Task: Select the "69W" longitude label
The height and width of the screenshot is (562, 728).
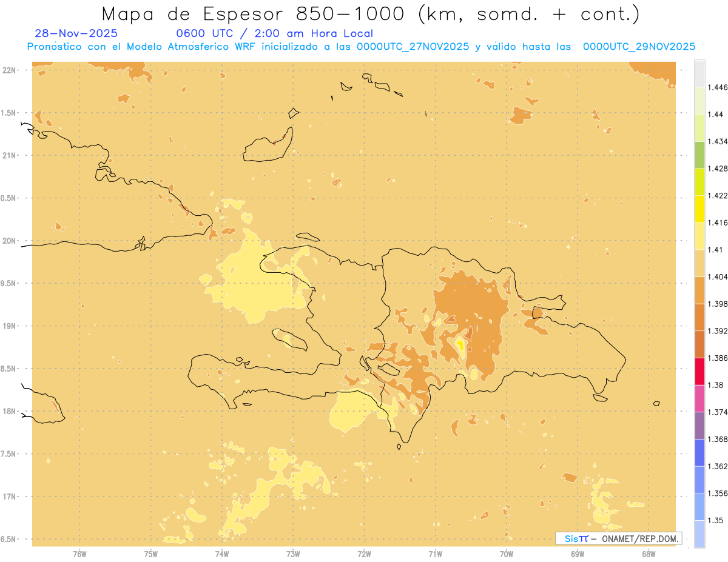Action: [x=578, y=554]
